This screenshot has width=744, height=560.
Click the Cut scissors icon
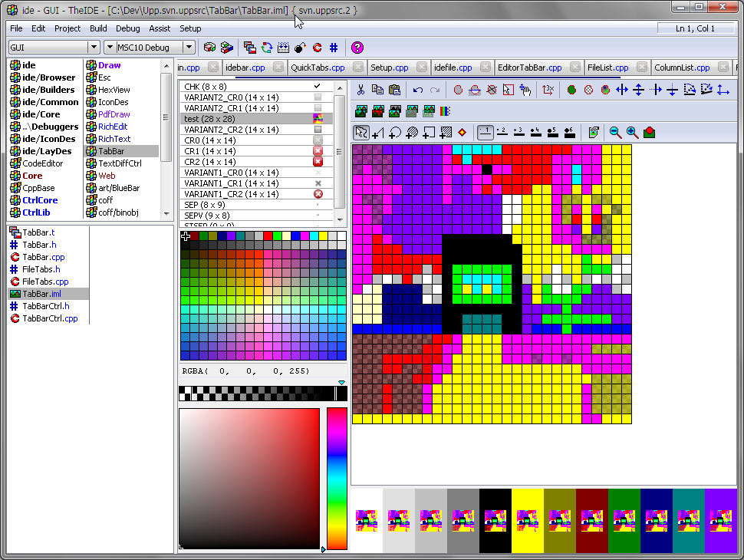[360, 90]
